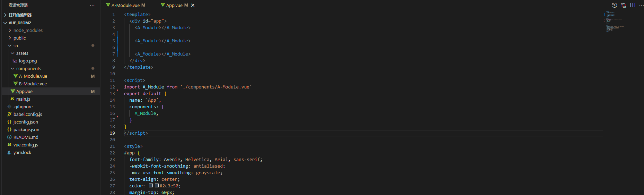Click the code minimap on the right

615,22
